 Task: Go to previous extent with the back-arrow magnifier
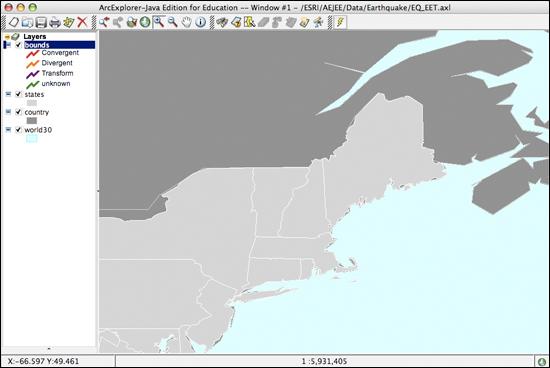103,22
